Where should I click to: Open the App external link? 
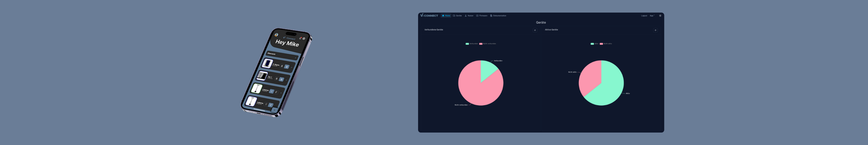652,16
